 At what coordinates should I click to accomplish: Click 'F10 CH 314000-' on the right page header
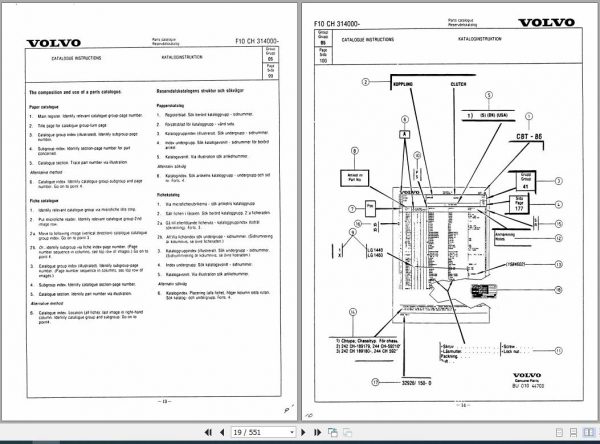click(337, 24)
